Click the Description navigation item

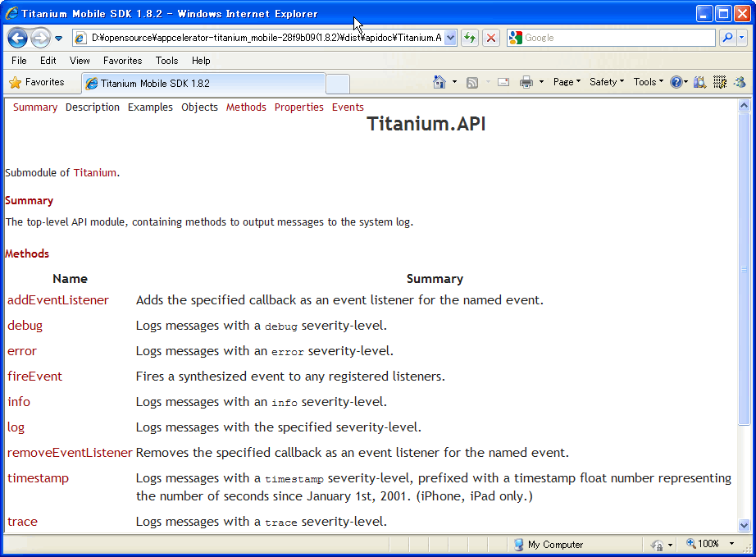pyautogui.click(x=93, y=107)
